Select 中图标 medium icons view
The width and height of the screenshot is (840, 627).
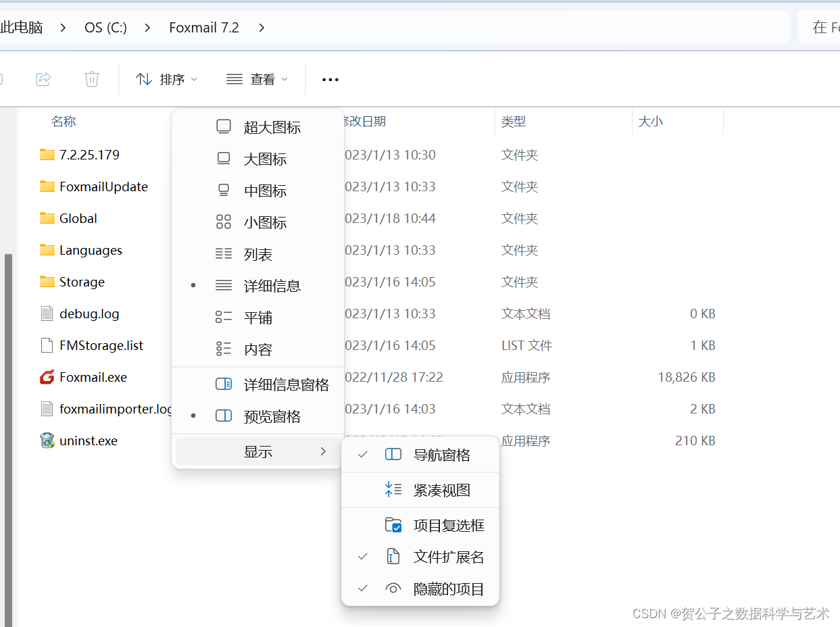257,191
